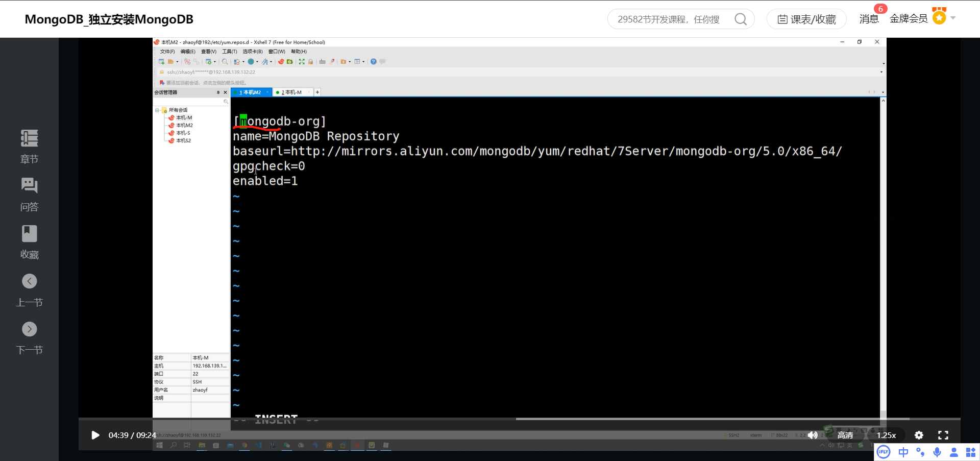Screen dimensions: 980x461
Task: Click the lock screen icon in Xshell toolbar
Action: [x=310, y=62]
